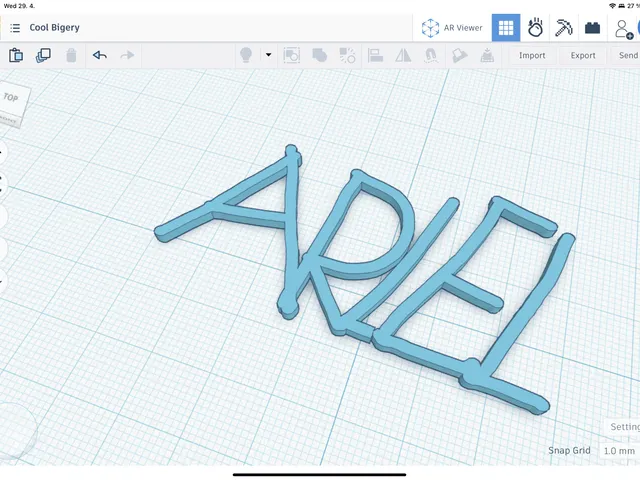This screenshot has width=640, height=480.
Task: Click the Paste clipboard icon
Action: point(16,55)
